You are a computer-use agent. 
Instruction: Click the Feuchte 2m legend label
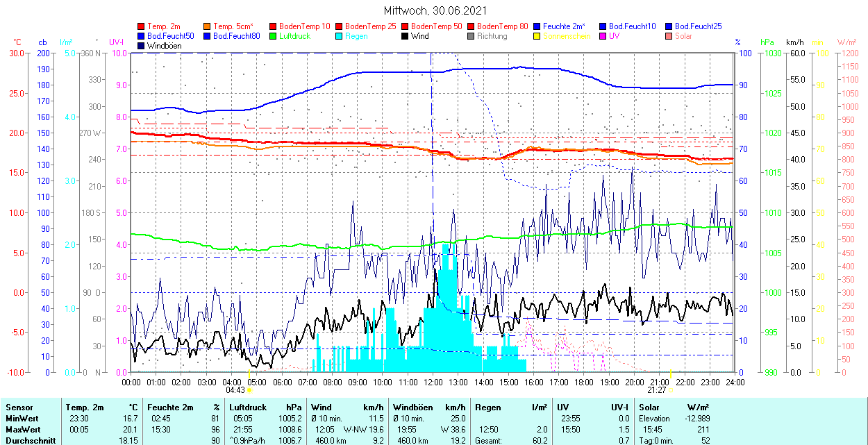[x=564, y=26]
